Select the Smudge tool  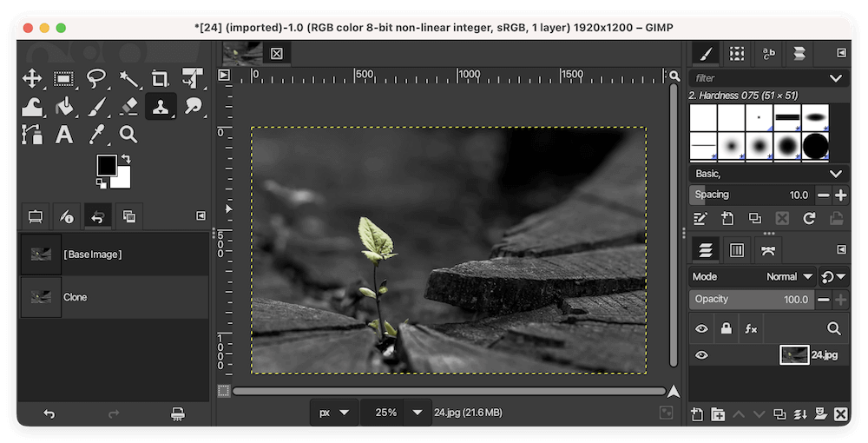pyautogui.click(x=193, y=106)
